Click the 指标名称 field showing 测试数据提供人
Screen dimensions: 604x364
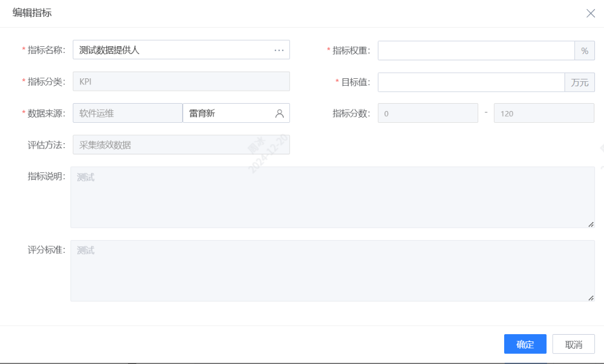coord(172,50)
